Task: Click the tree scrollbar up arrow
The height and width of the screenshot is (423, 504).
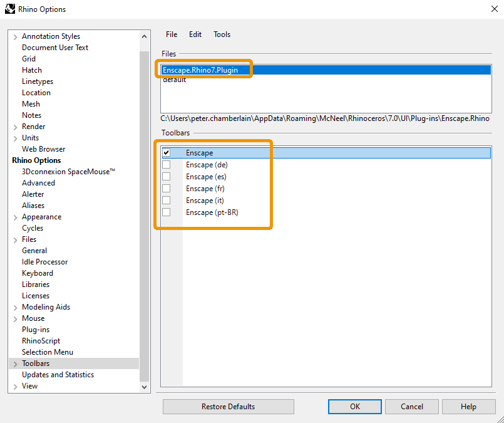Action: tap(145, 37)
